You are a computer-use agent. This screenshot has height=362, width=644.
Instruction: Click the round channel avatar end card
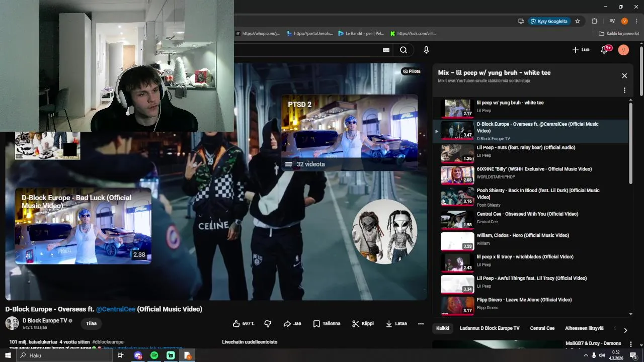click(x=385, y=232)
